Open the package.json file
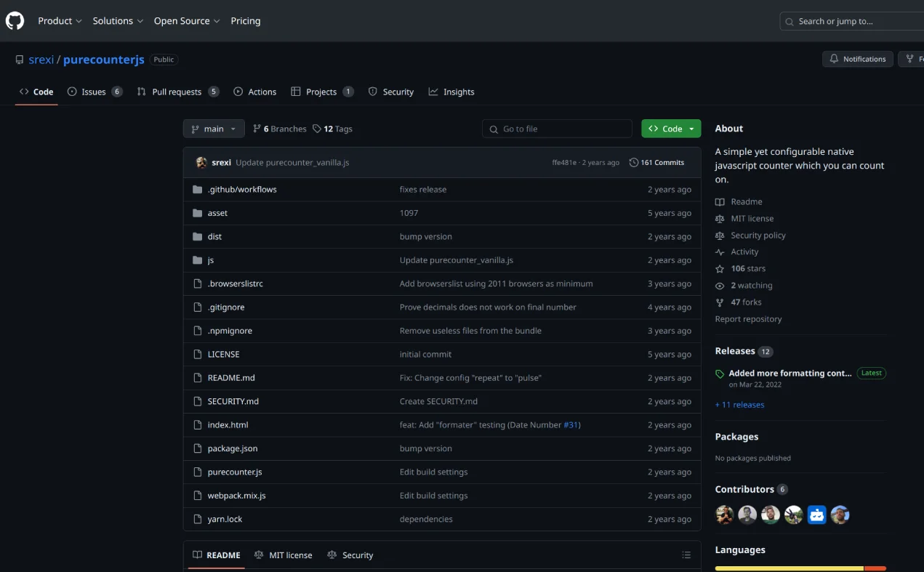 point(233,448)
